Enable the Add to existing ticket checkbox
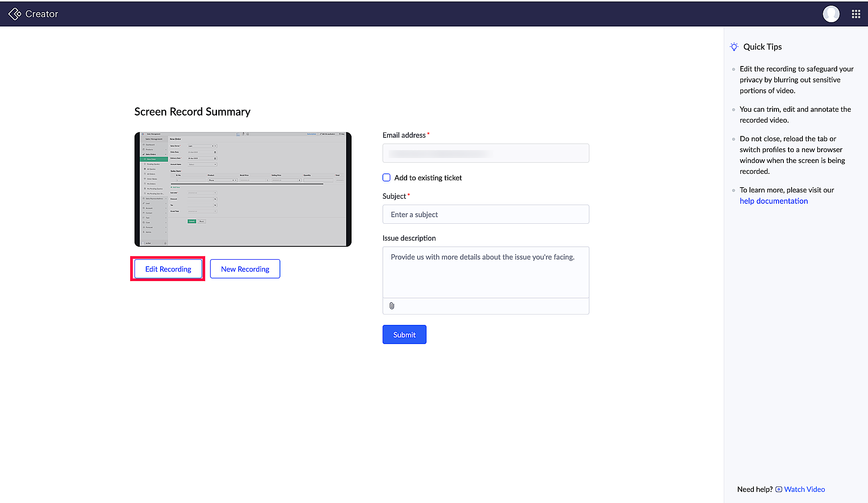The width and height of the screenshot is (868, 503). [x=386, y=178]
